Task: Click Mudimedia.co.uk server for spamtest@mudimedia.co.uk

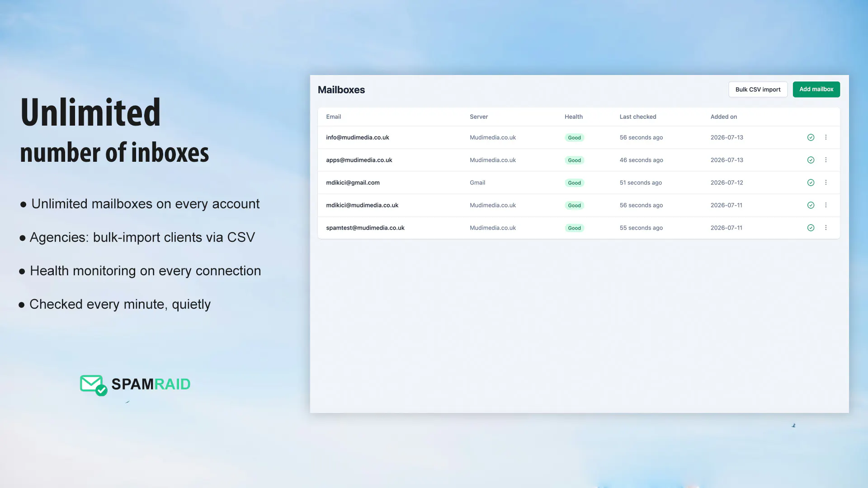Action: pos(493,228)
